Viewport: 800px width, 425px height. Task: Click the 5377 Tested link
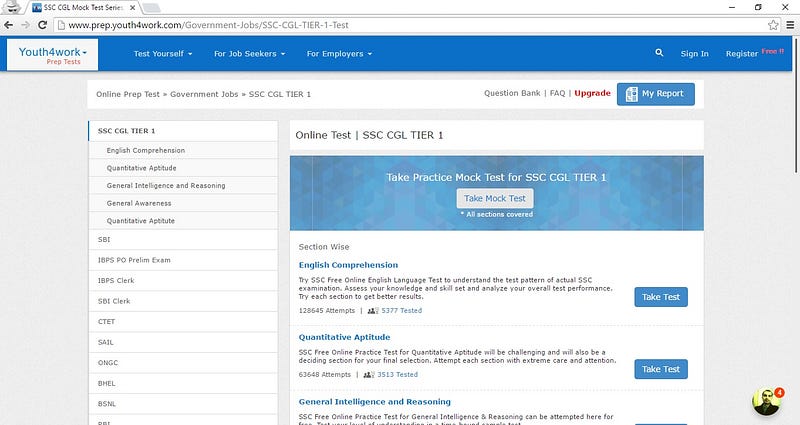coord(402,310)
